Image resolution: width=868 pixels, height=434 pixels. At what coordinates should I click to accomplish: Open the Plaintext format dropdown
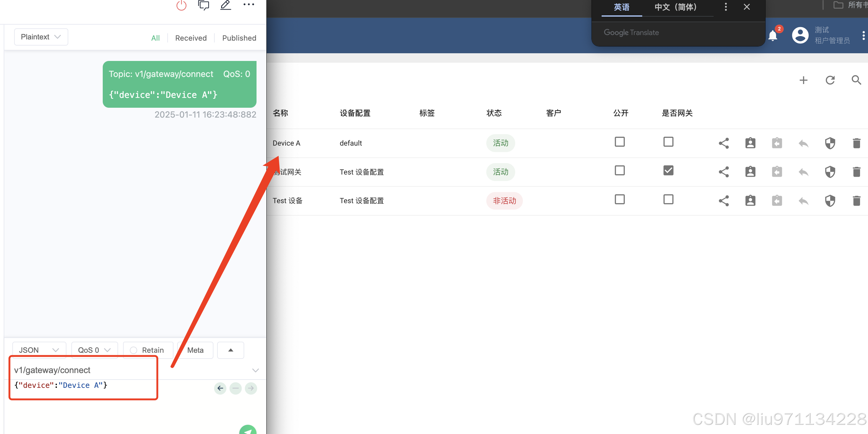pos(41,37)
